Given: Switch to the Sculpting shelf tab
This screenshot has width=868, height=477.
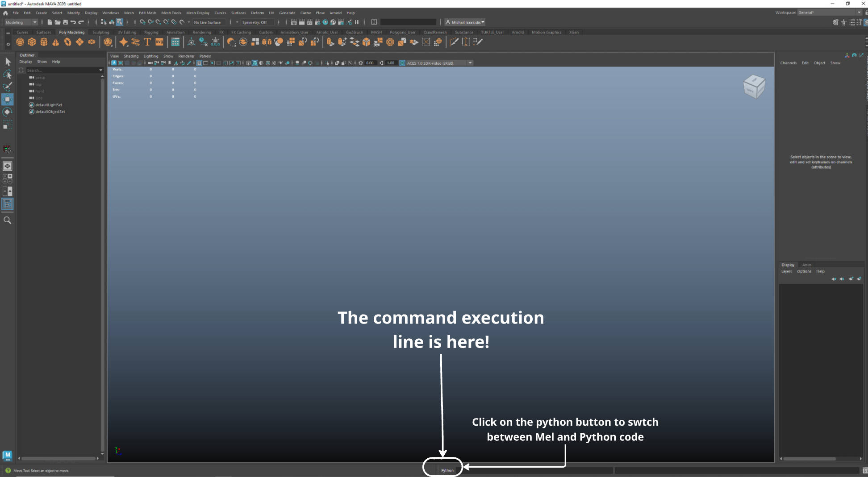Looking at the screenshot, I should 100,32.
